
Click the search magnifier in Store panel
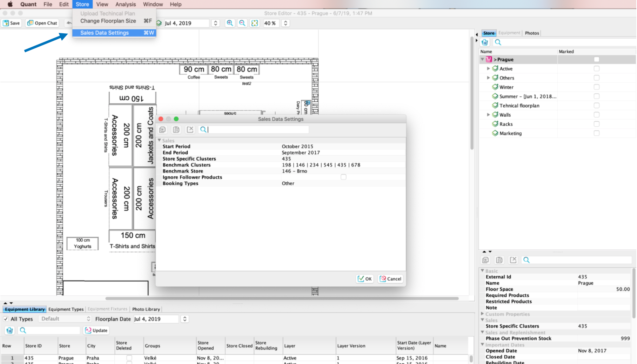point(498,42)
